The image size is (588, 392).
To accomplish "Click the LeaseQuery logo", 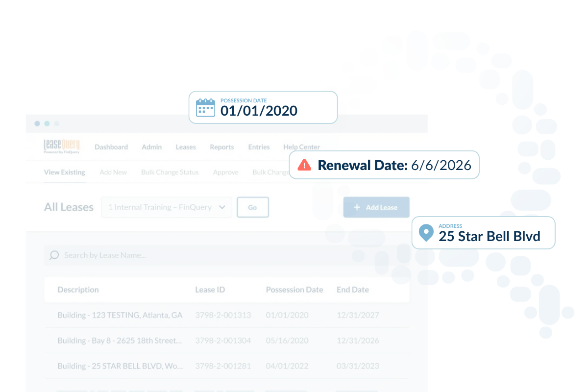I will [x=62, y=147].
